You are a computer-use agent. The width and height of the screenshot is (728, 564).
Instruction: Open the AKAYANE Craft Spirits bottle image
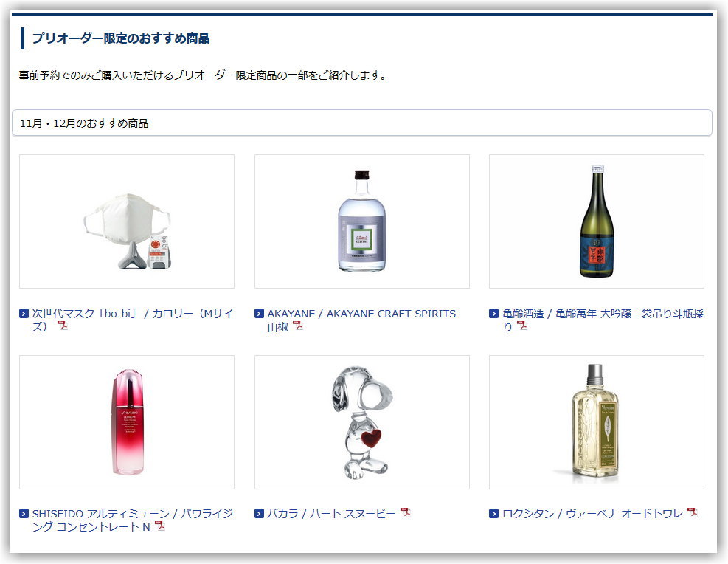361,221
